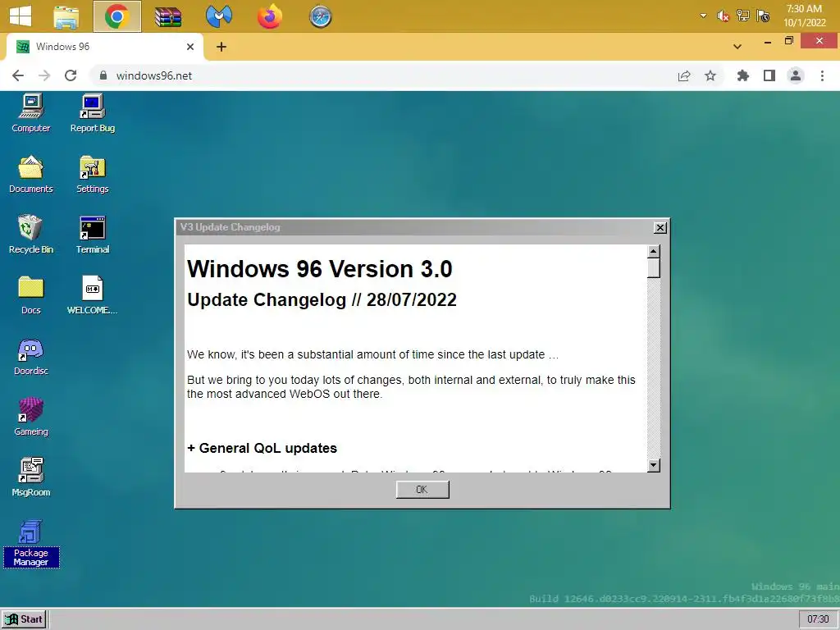840x630 pixels.
Task: Click the changelog scrollbar thumb
Action: click(653, 268)
